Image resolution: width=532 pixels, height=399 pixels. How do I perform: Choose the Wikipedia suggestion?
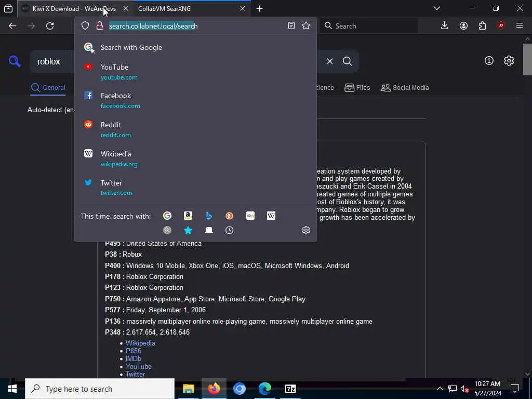(195, 159)
